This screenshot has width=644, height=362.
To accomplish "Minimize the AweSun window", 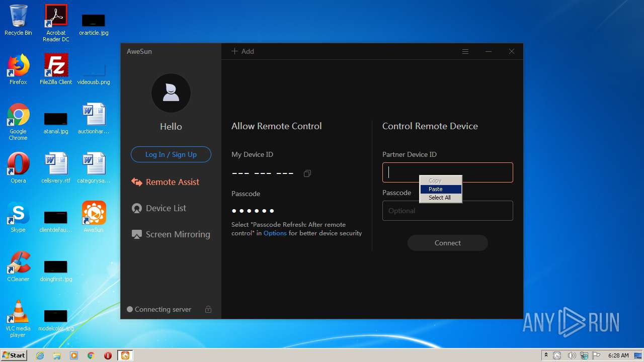I will pyautogui.click(x=489, y=51).
